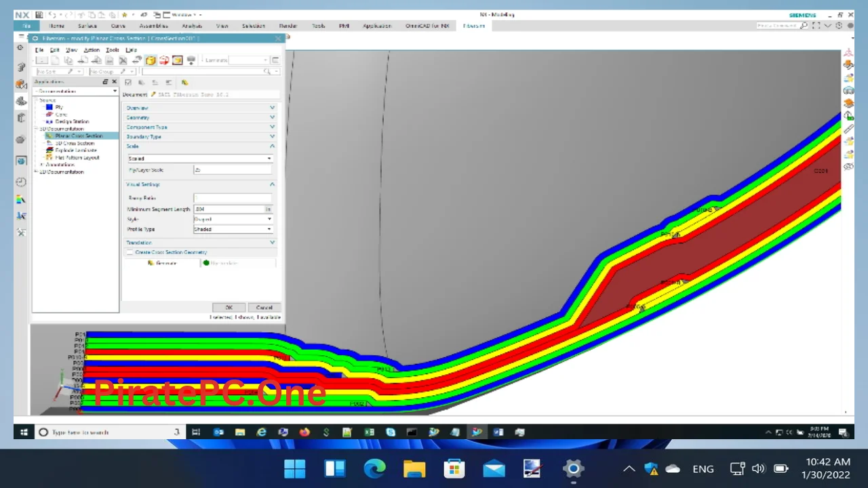Viewport: 868px width, 488px height.
Task: Open the Documentation application dropdown
Action: (76, 91)
